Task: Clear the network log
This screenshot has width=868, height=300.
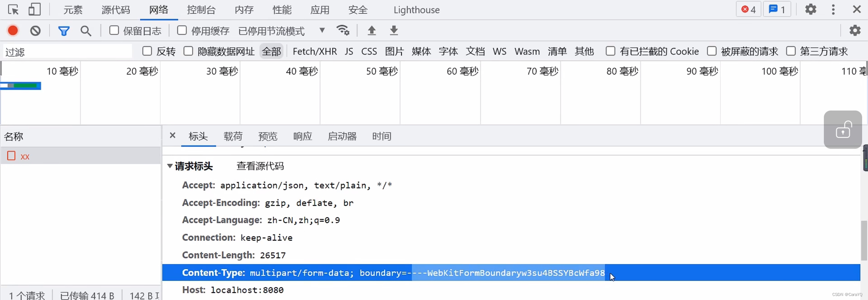Action: point(35,30)
